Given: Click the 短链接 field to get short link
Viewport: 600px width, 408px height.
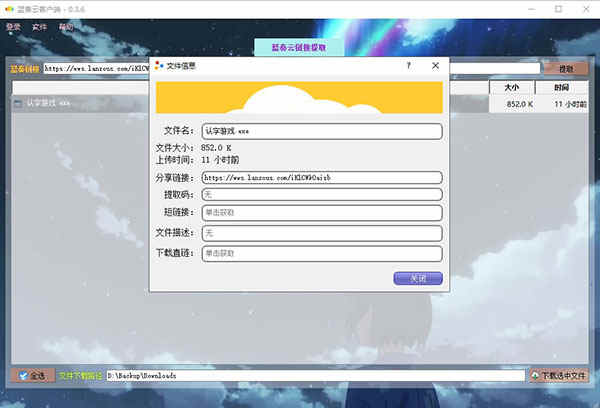Looking at the screenshot, I should tap(322, 212).
